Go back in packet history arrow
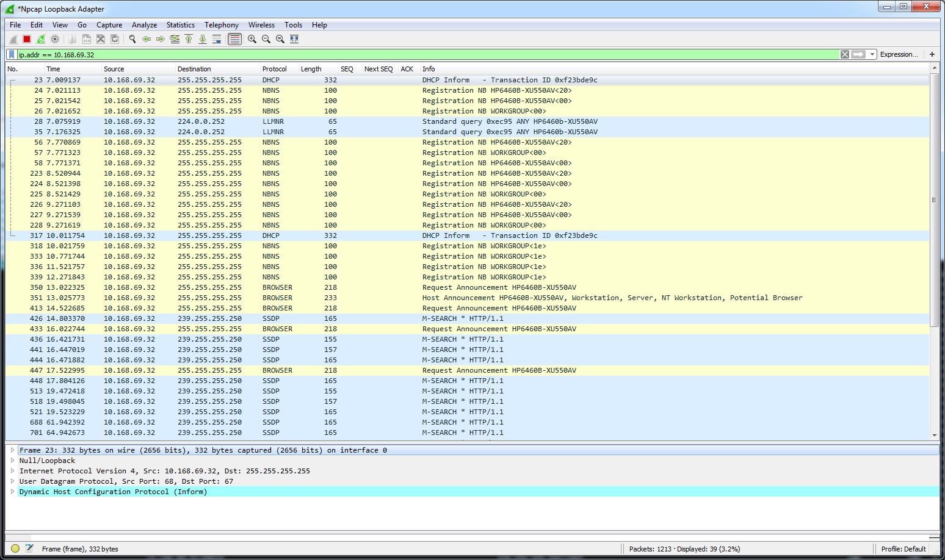The width and height of the screenshot is (945, 560). [x=147, y=39]
